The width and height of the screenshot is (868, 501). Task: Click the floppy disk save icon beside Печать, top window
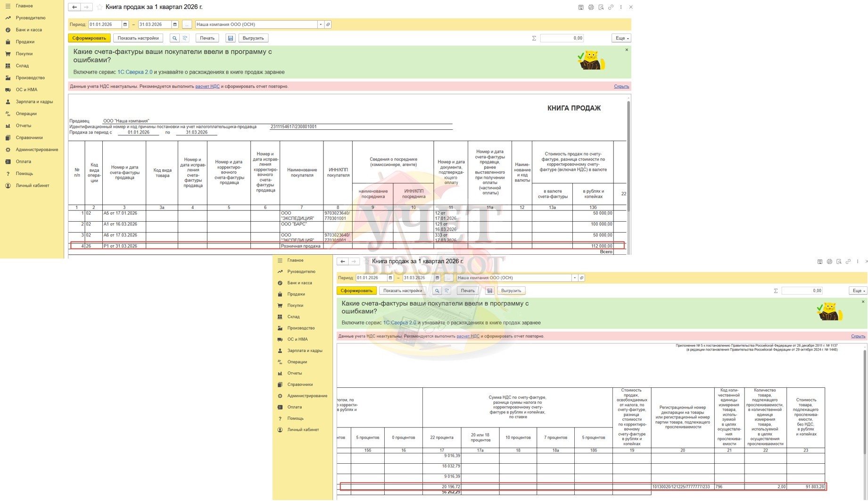[x=230, y=38]
